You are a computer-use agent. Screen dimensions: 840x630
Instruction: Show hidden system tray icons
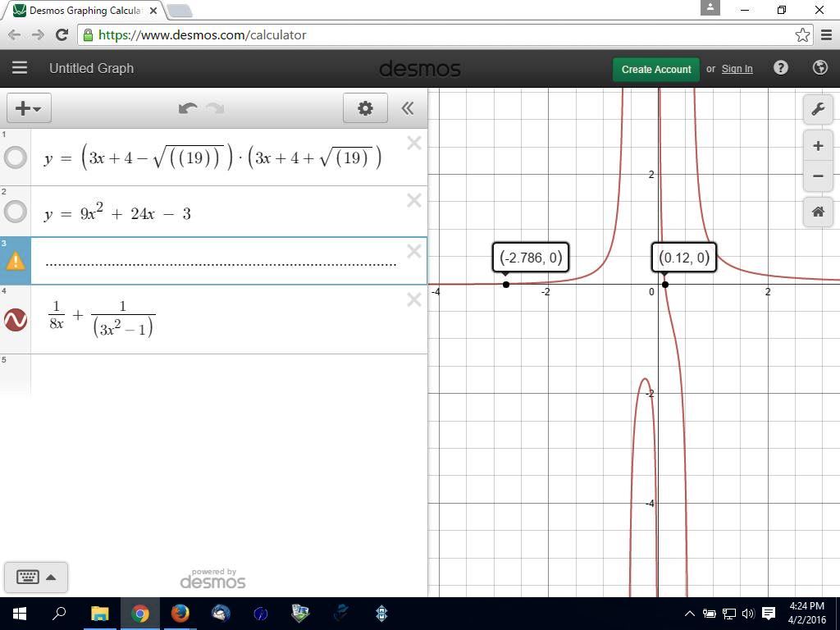click(690, 614)
